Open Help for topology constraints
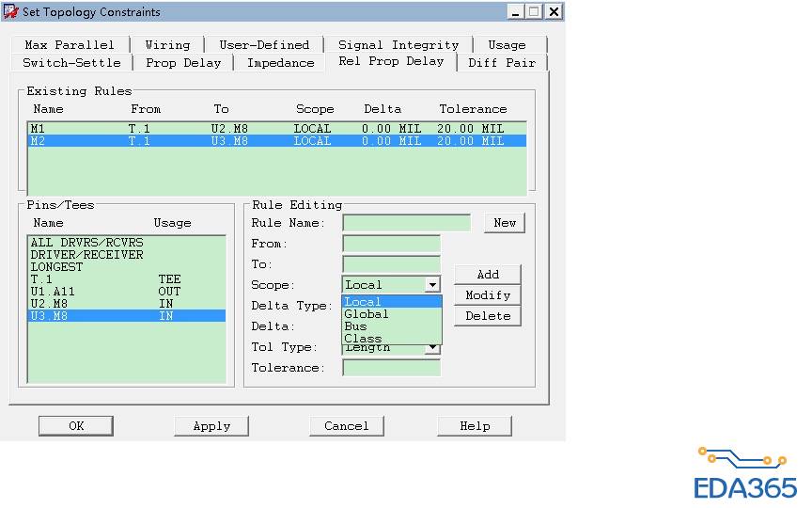 475,426
